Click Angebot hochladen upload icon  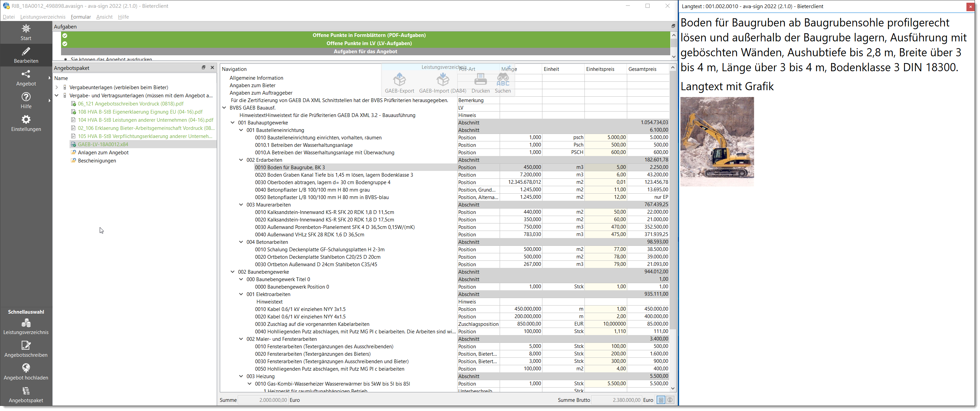tap(26, 368)
